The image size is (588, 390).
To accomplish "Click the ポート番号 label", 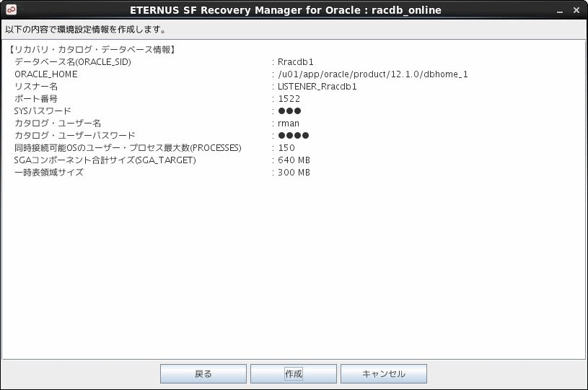I will [x=36, y=99].
